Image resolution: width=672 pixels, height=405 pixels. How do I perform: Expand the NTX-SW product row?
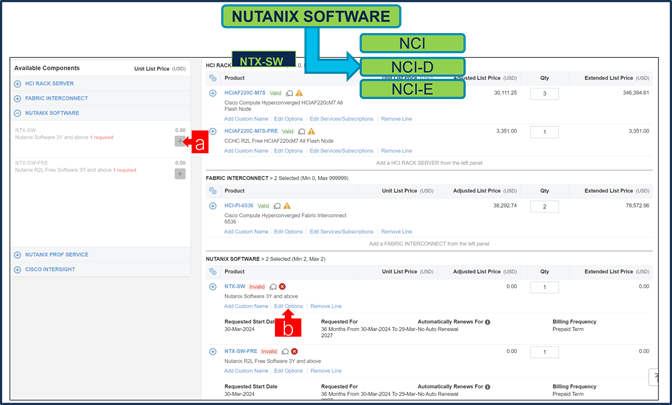(213, 287)
